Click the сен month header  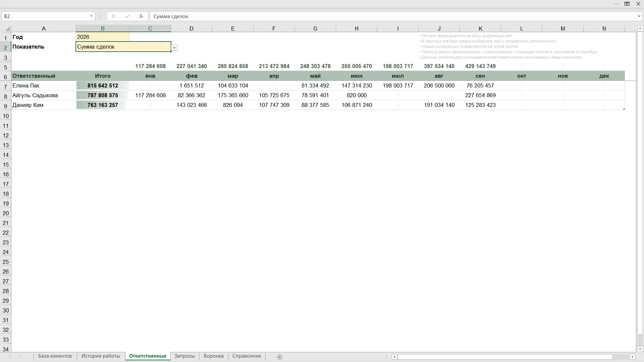480,76
